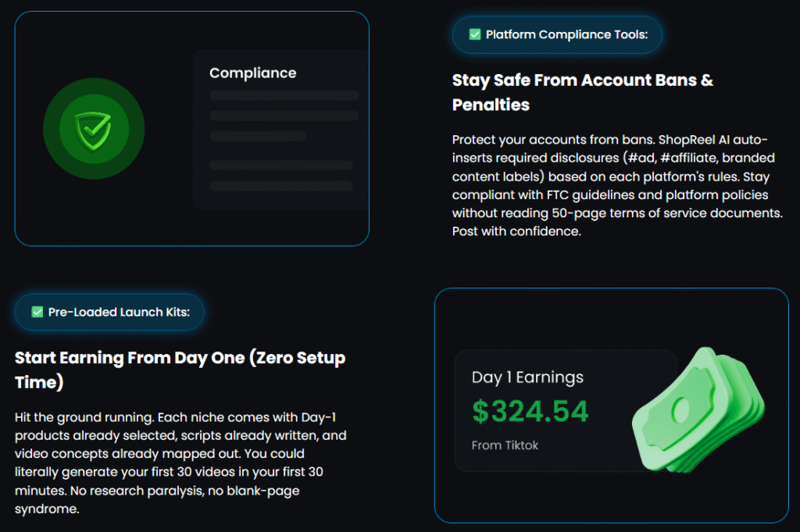This screenshot has width=800, height=532.
Task: Click the Platform Compliance Tools checkmark icon
Action: 474,34
